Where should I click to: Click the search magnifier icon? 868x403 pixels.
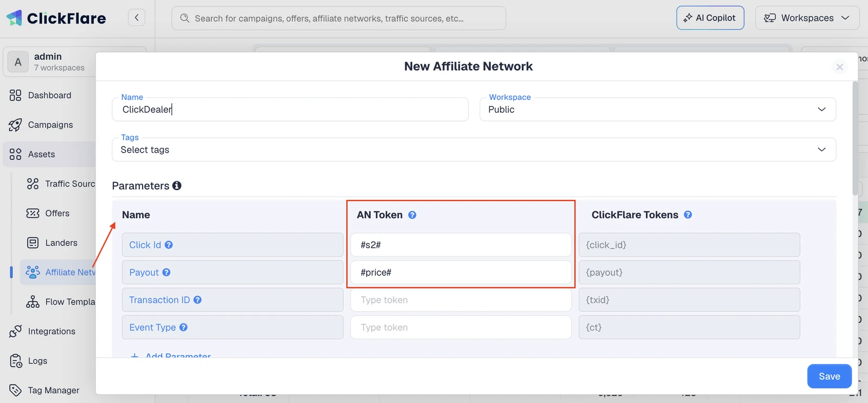(184, 18)
